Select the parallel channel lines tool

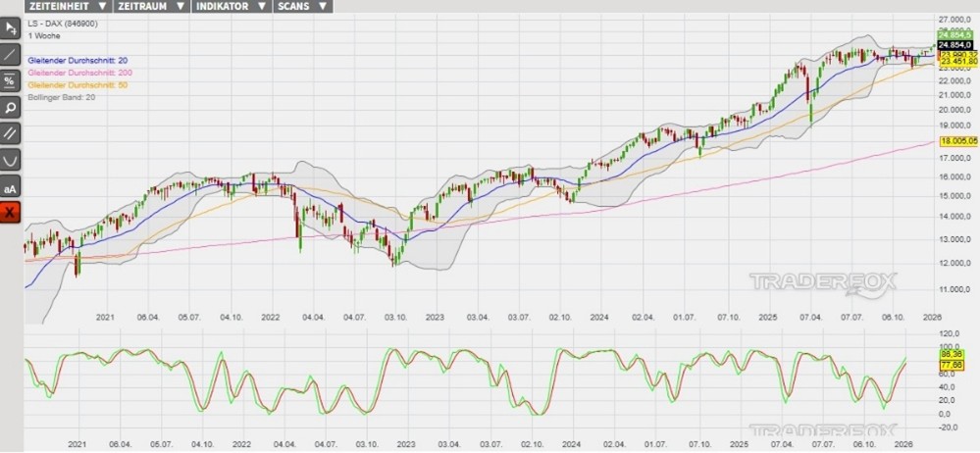[10, 133]
